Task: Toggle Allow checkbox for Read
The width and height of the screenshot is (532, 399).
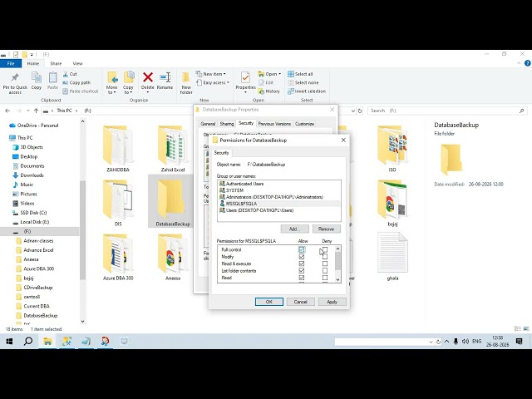Action: click(301, 278)
